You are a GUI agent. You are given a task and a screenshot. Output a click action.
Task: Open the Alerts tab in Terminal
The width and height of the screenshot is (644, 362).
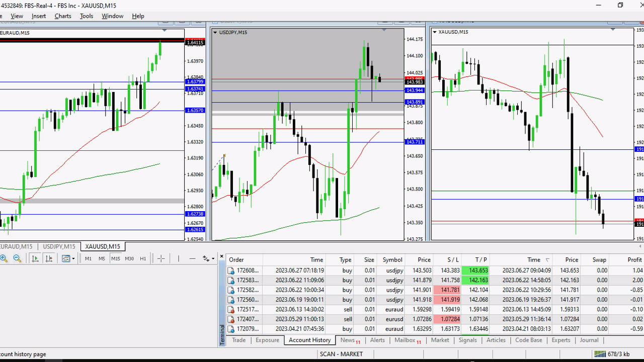[x=377, y=340]
